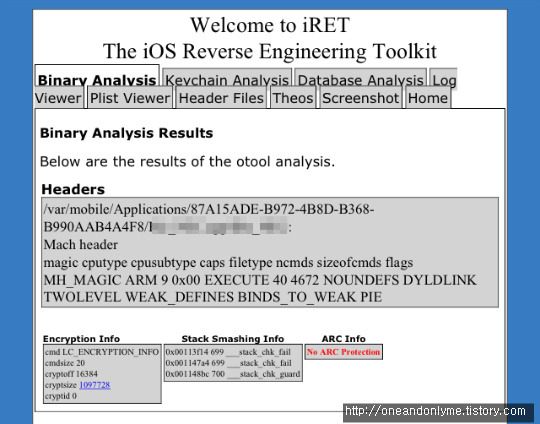Select the MH_MAGIC ARM values line
This screenshot has width=540, height=424.
pos(260,280)
